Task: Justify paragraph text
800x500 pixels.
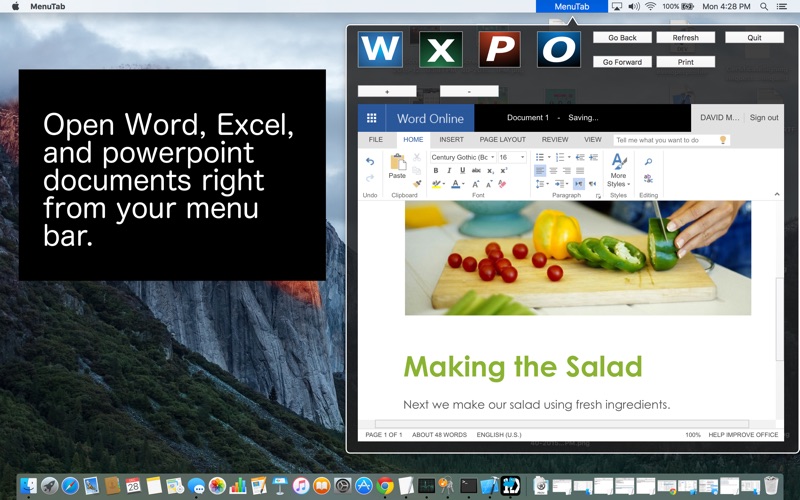Action: pos(580,170)
